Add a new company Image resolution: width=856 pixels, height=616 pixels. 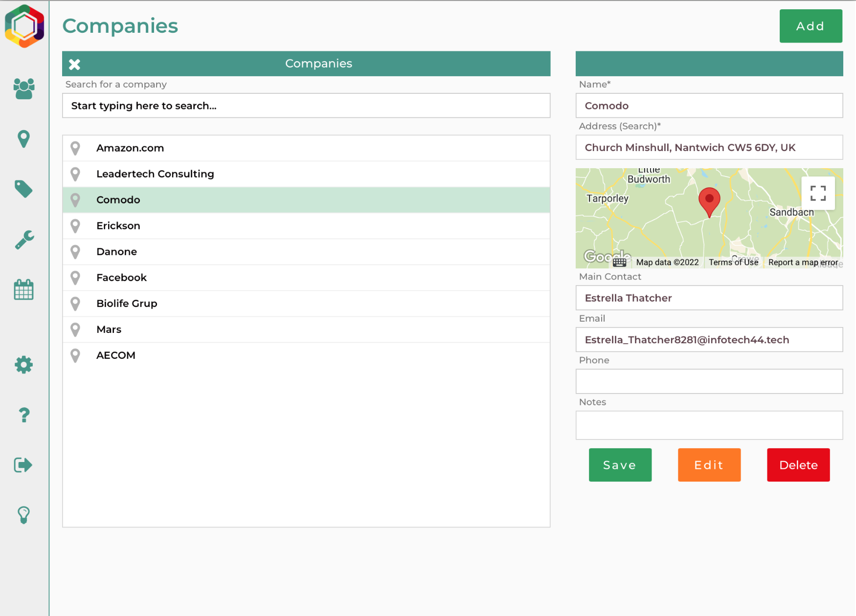[811, 26]
